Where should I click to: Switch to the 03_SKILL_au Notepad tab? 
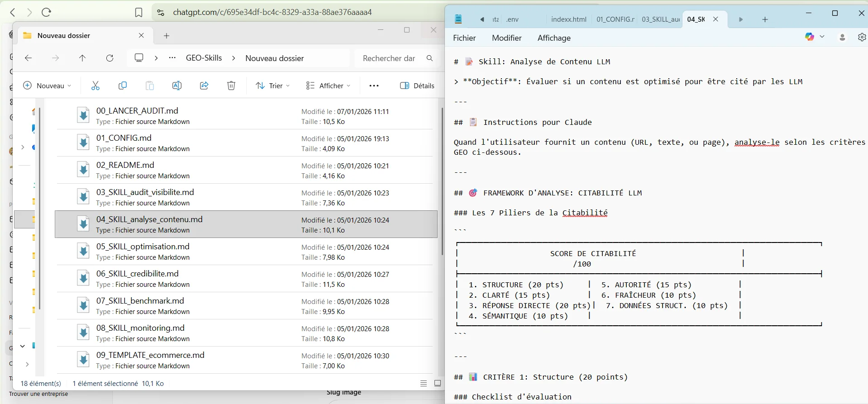point(661,19)
